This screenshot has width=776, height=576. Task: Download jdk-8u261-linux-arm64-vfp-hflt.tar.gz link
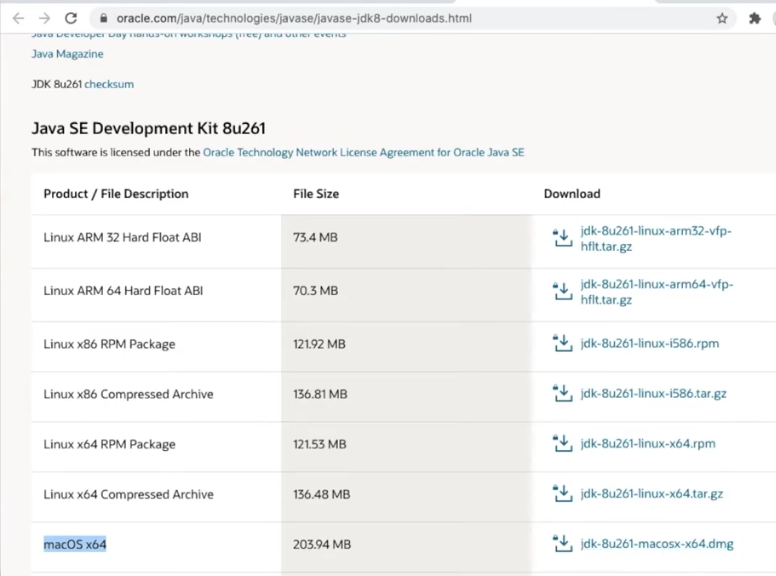[x=656, y=292]
